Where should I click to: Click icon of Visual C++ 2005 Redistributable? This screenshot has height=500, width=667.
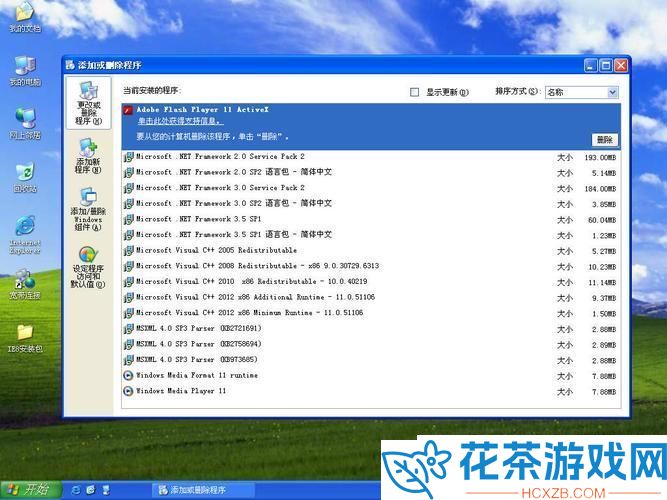[128, 251]
